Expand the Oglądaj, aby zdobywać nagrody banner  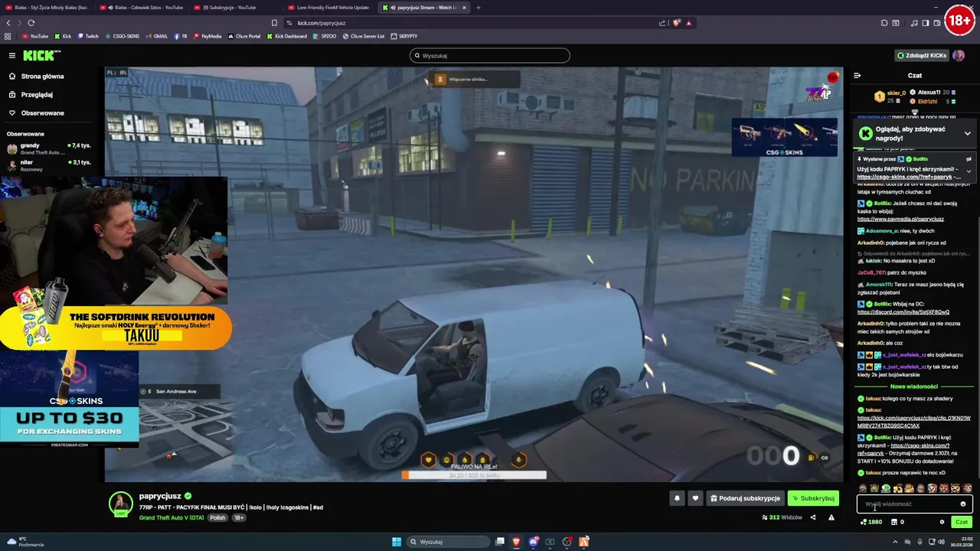click(967, 133)
